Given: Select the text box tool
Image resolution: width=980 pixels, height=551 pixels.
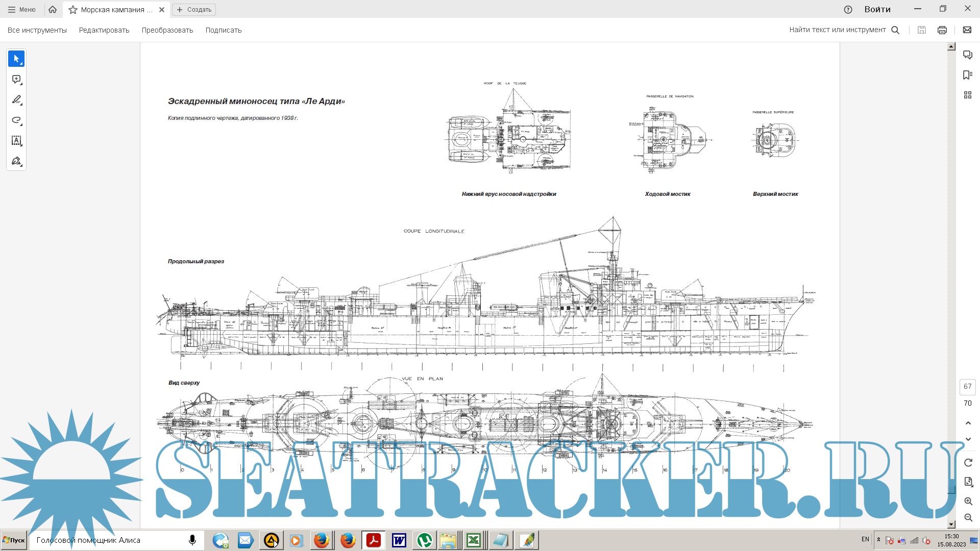Looking at the screenshot, I should pyautogui.click(x=16, y=141).
